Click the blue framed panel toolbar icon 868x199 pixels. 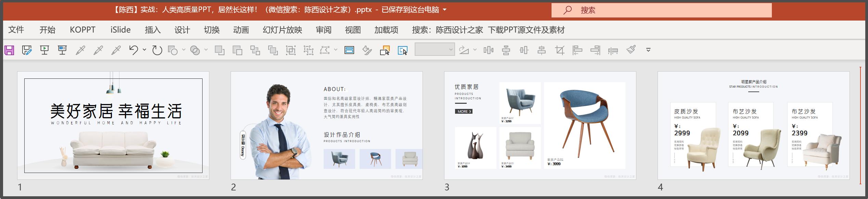point(349,50)
